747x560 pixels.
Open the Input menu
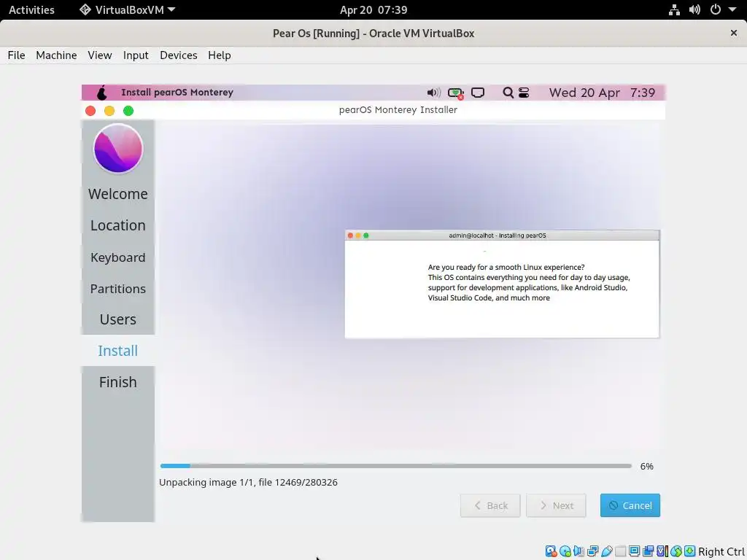pos(136,55)
